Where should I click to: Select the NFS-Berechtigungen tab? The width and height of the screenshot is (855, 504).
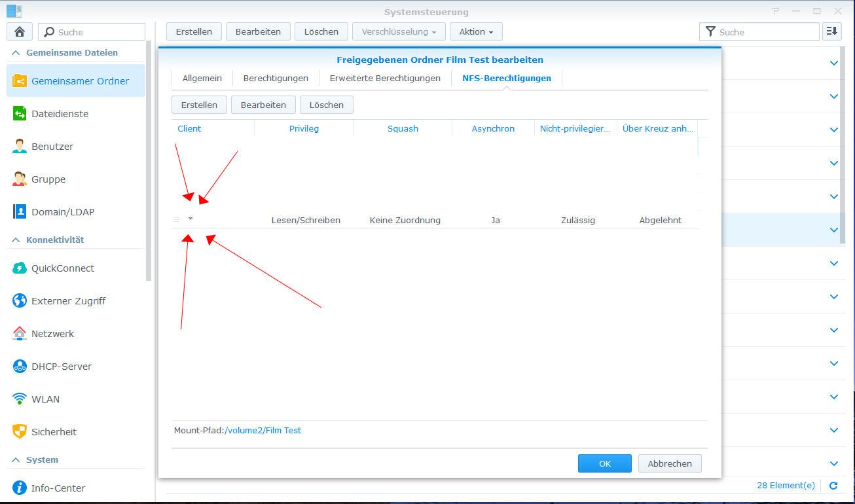tap(507, 78)
